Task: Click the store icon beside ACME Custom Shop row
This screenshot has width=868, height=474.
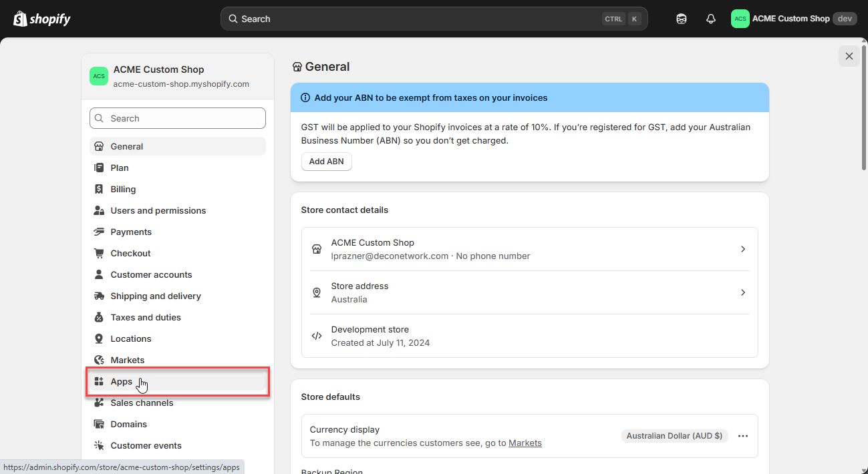Action: click(317, 249)
